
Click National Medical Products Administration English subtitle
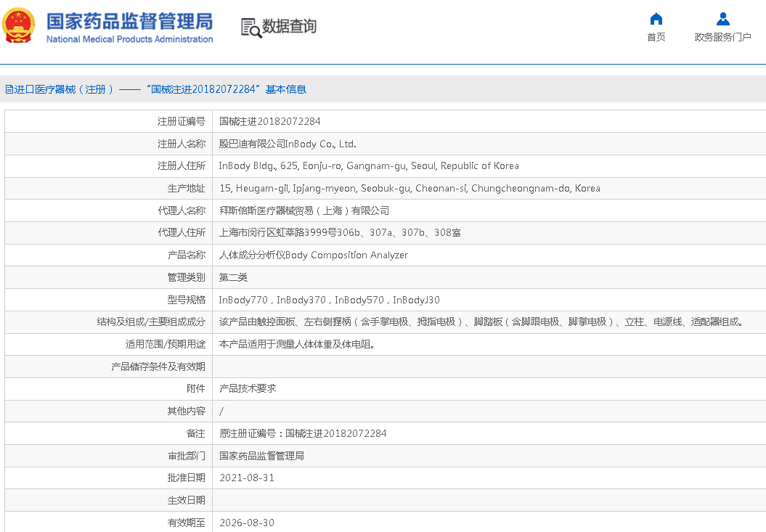pyautogui.click(x=129, y=39)
